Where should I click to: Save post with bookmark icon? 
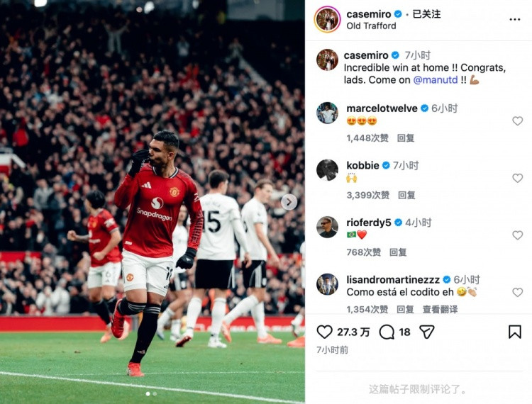515,332
